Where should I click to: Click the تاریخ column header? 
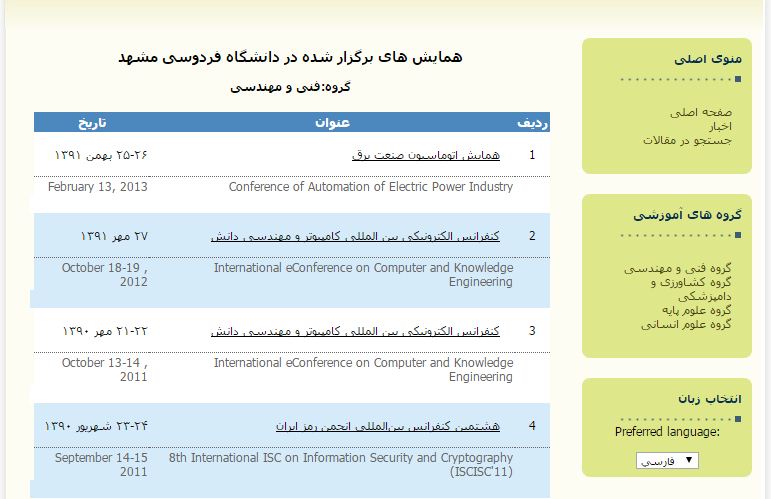click(92, 122)
